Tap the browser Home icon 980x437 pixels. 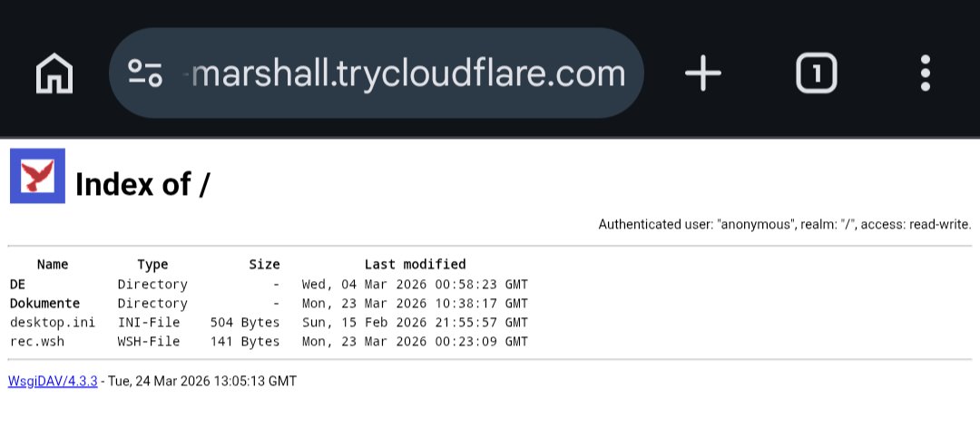[54, 73]
